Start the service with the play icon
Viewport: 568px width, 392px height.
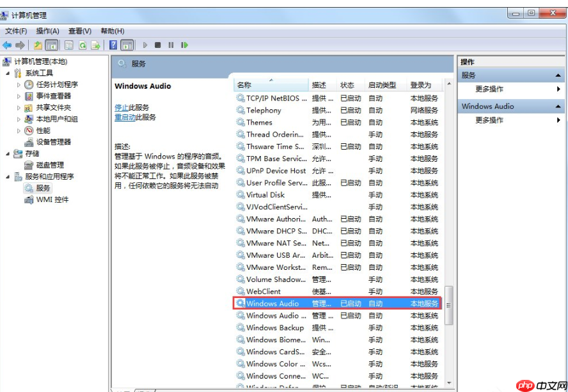145,45
